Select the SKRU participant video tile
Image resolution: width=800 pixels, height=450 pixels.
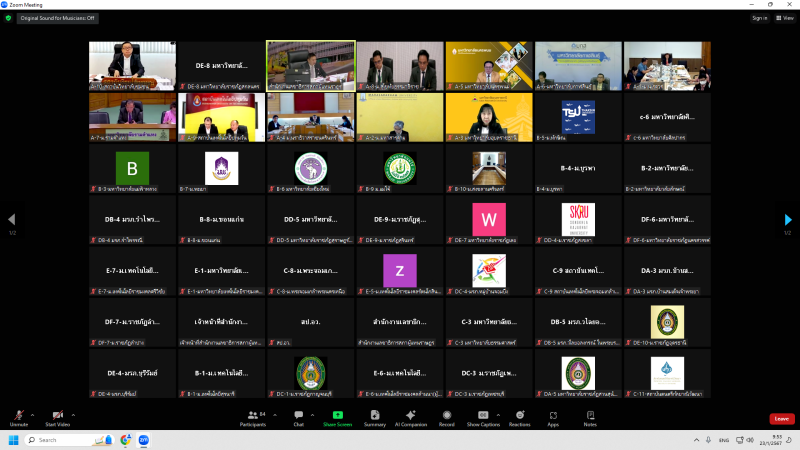[x=579, y=220]
